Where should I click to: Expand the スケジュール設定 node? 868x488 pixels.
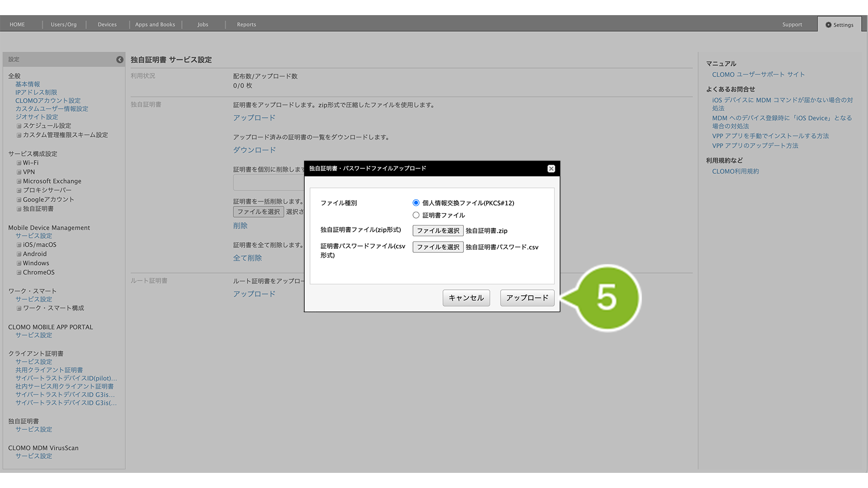click(19, 126)
